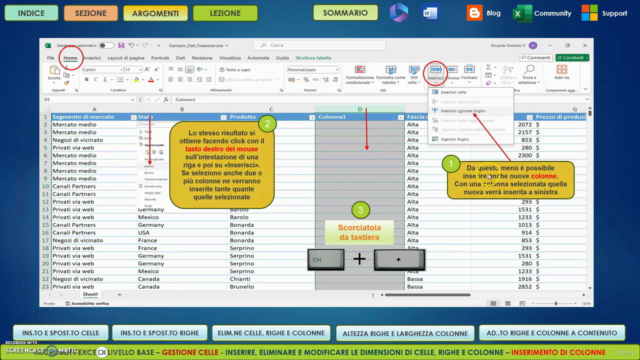Image resolution: width=640 pixels, height=360 pixels.
Task: Click the fill color yellow swatch
Action: (x=137, y=80)
